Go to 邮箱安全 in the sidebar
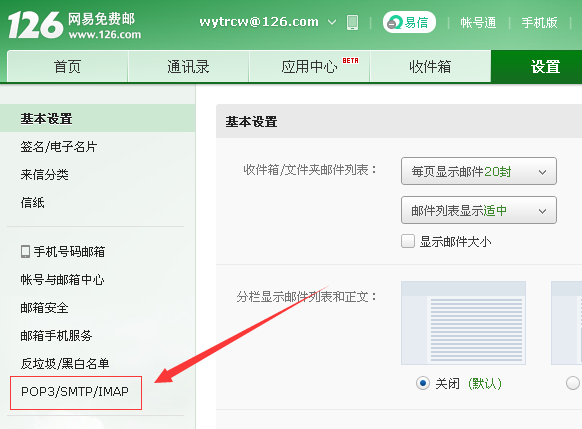The height and width of the screenshot is (429, 582). pos(45,308)
